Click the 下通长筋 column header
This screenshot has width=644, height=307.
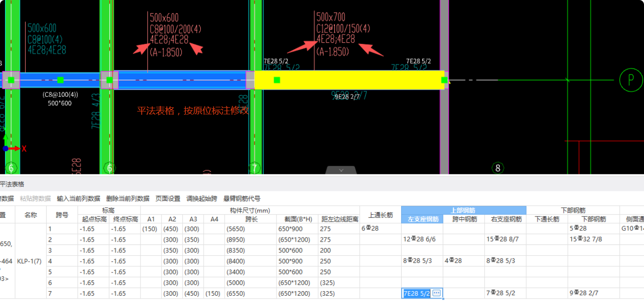547,219
